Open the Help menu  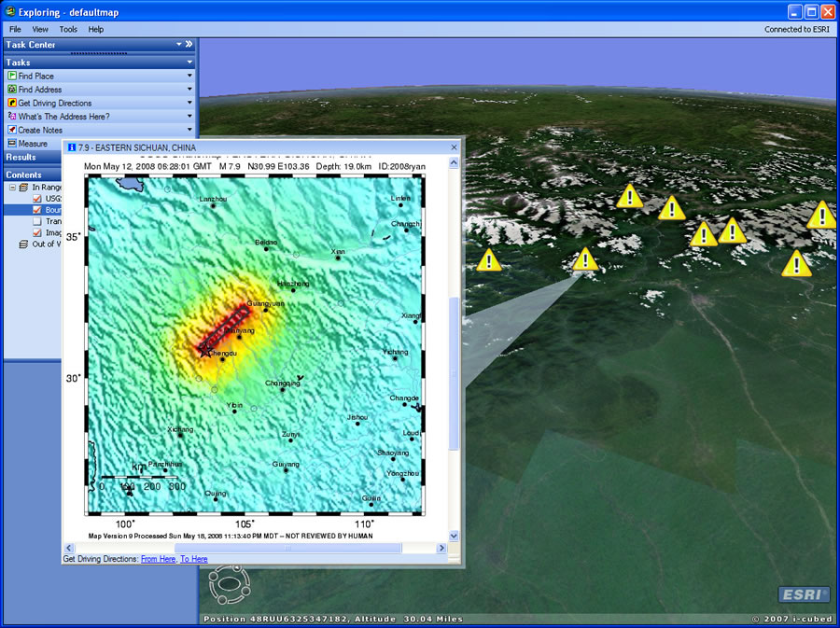click(x=96, y=30)
